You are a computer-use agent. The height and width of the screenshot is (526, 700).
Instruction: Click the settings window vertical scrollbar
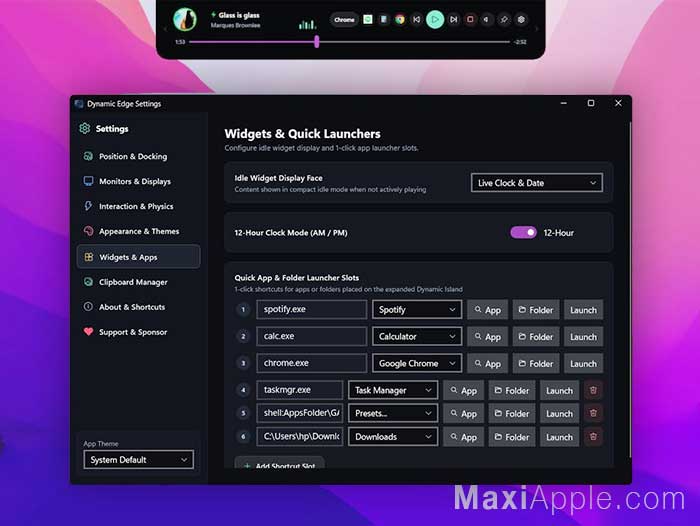click(x=630, y=289)
